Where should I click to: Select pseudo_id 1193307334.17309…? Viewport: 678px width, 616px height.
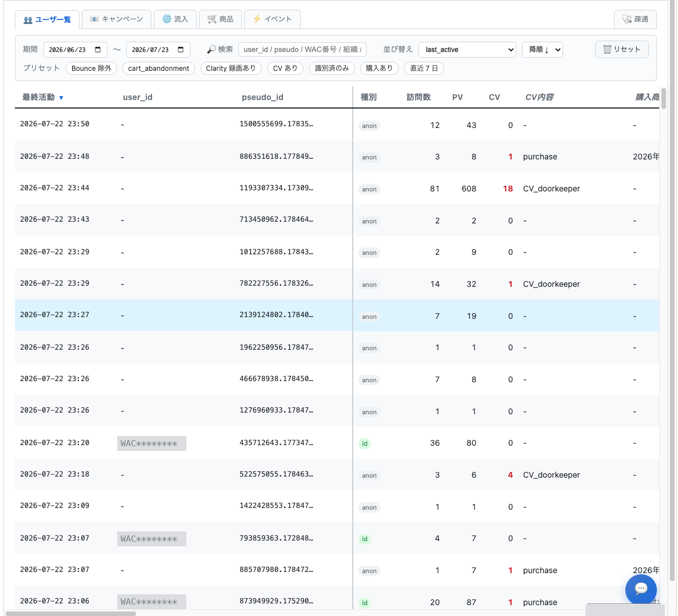click(x=276, y=188)
